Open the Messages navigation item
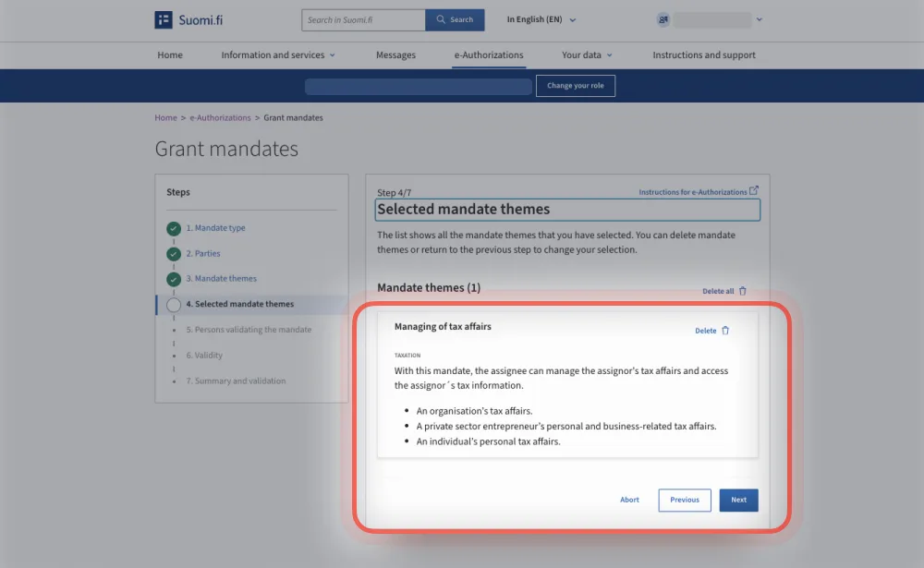Image resolution: width=924 pixels, height=568 pixels. (395, 54)
